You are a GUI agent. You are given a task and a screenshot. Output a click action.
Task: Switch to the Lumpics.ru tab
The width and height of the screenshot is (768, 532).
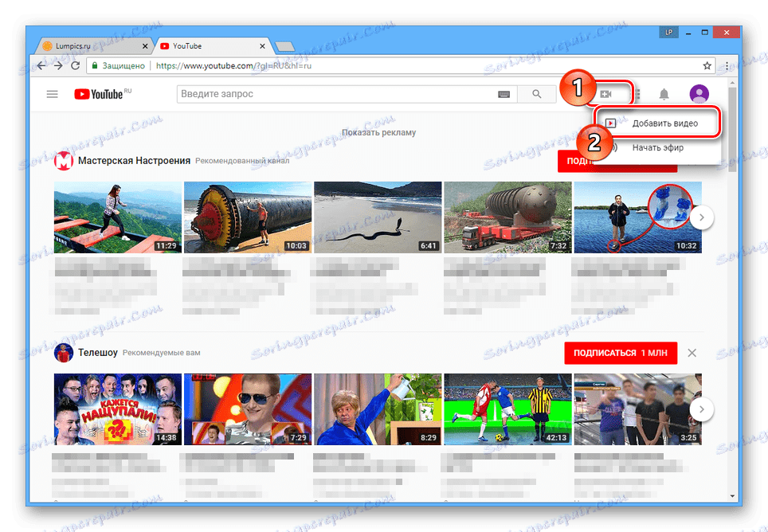[93, 46]
